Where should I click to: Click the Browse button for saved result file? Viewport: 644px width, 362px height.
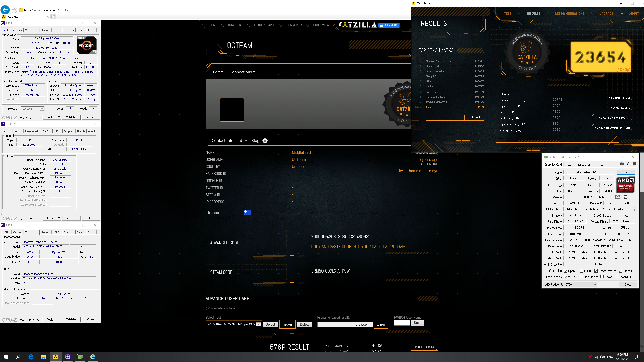click(362, 325)
